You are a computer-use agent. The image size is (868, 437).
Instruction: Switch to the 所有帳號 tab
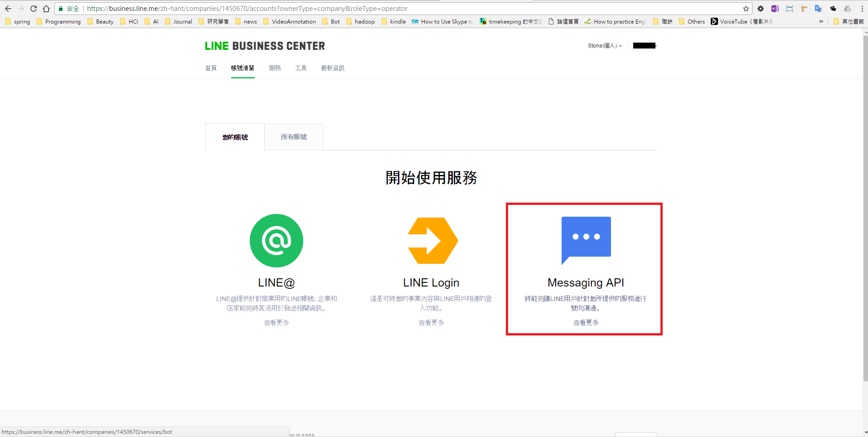point(294,137)
